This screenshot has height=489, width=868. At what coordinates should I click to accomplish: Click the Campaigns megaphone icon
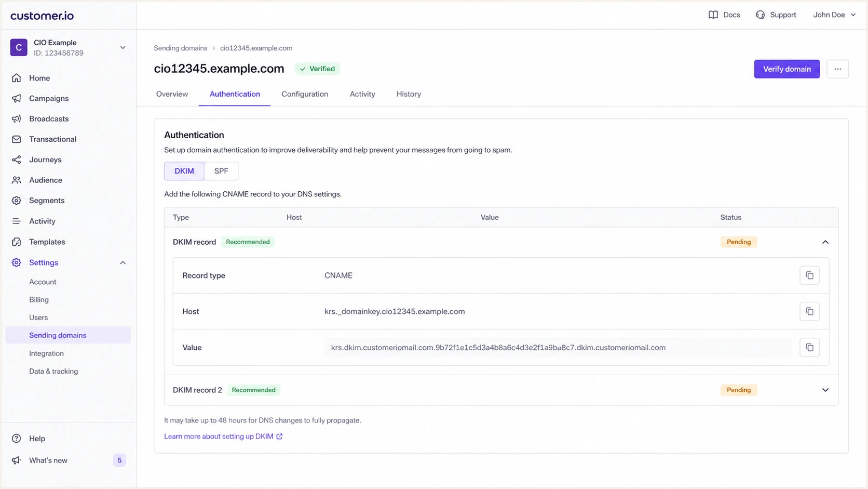pos(17,98)
